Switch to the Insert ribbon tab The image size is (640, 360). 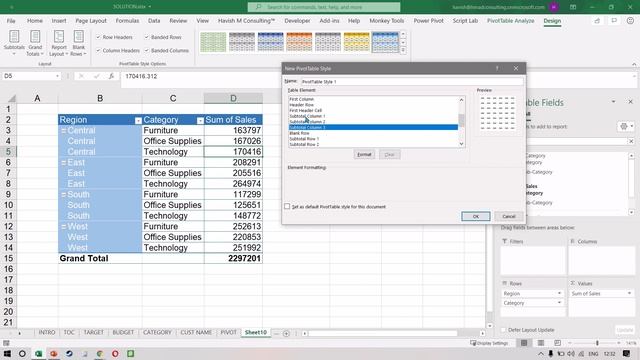(59, 21)
